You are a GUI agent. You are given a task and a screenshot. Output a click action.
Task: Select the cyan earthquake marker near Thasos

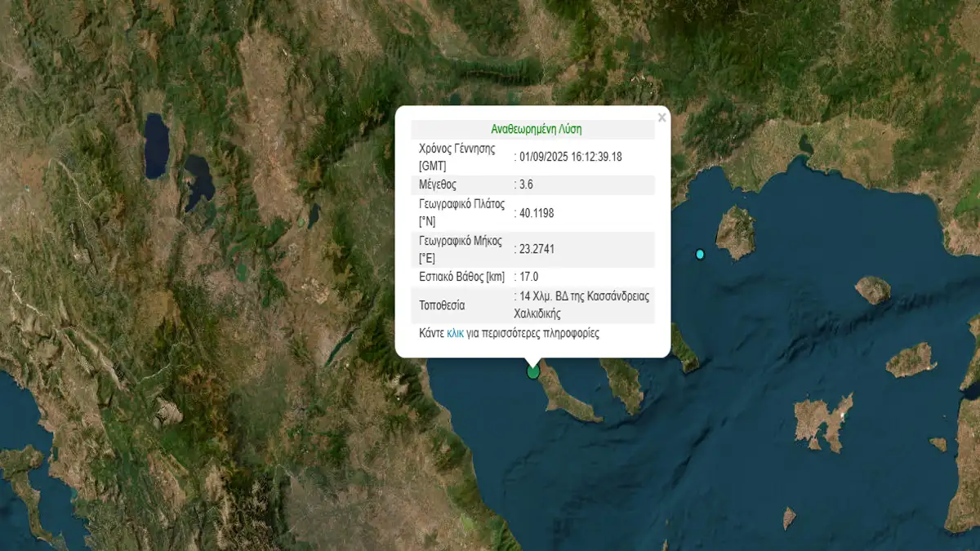[x=700, y=255]
